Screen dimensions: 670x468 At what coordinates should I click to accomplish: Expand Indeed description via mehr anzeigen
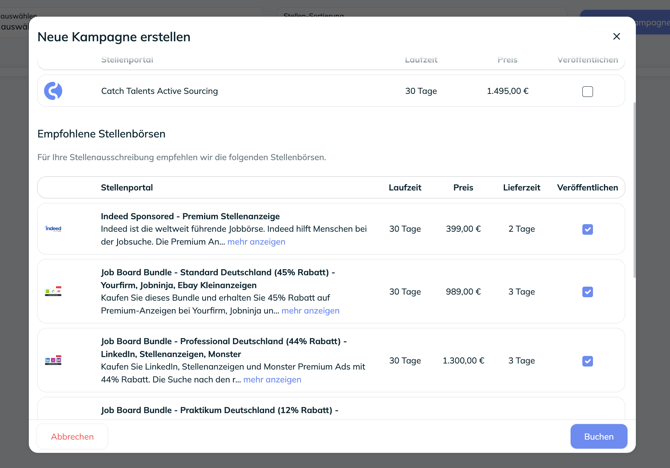256,242
